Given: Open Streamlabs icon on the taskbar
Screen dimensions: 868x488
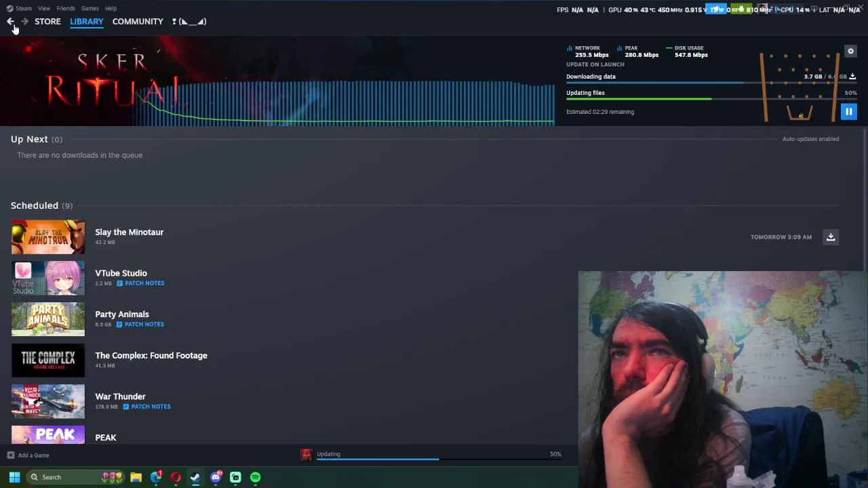Looking at the screenshot, I should point(235,477).
